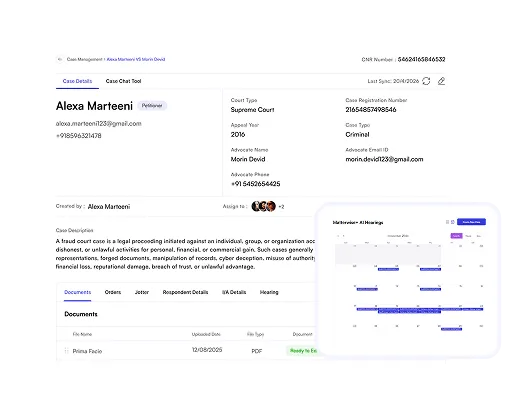
Task: Click the back arrow beside Case Management
Action: (60, 59)
